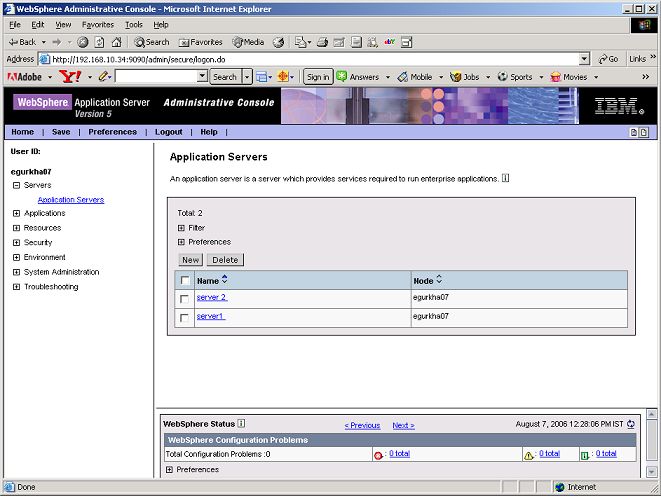Expand the Resources tree node
661x496 pixels.
16,228
